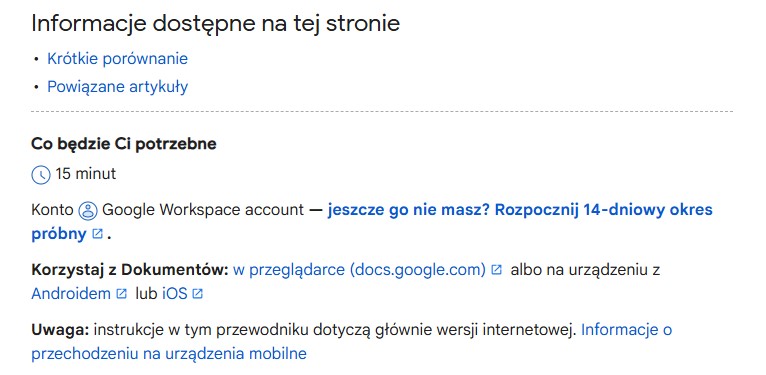The height and width of the screenshot is (375, 766).
Task: Click the Google Workspace account text
Action: click(x=203, y=210)
